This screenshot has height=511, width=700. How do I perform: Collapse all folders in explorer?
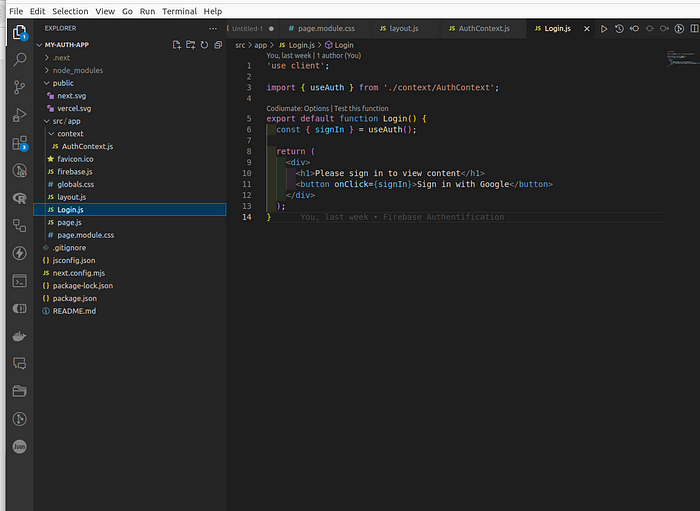(x=218, y=45)
